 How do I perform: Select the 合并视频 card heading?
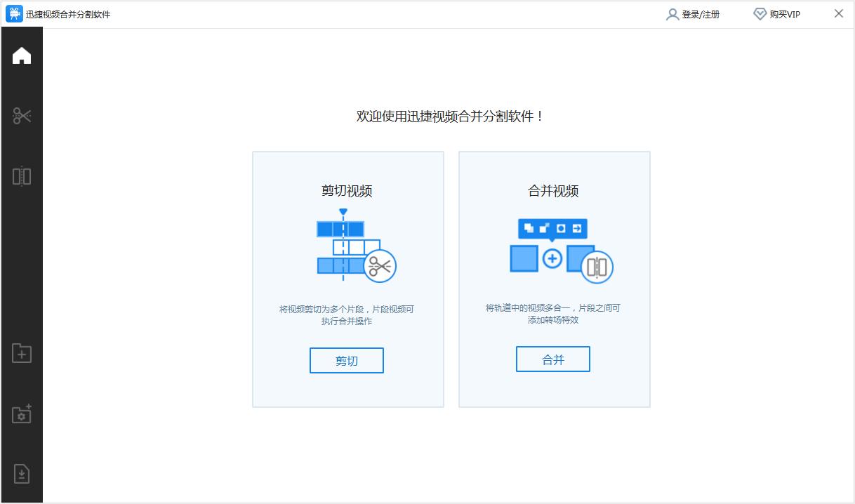[x=553, y=191]
